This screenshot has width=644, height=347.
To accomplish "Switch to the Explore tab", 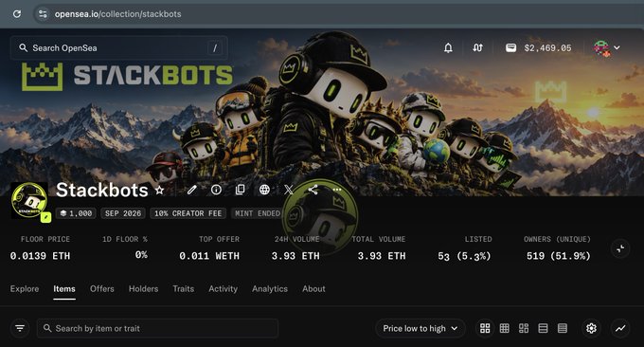I will 25,288.
